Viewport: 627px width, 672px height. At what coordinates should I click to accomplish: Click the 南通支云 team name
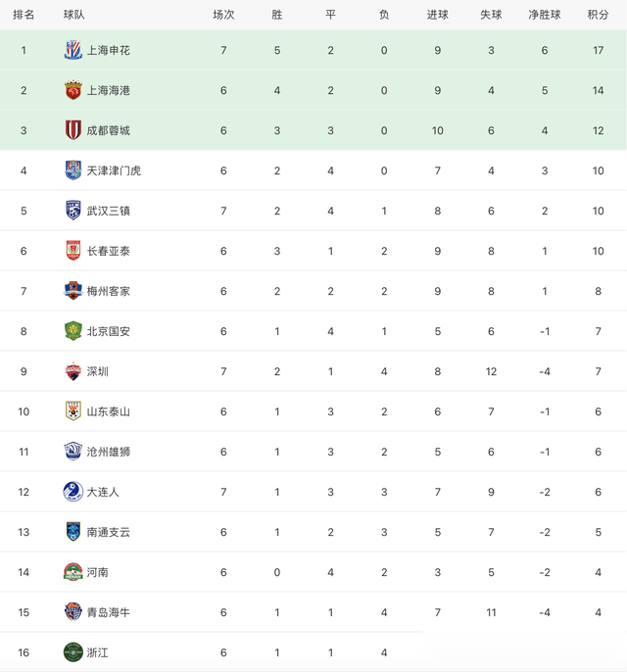point(108,532)
